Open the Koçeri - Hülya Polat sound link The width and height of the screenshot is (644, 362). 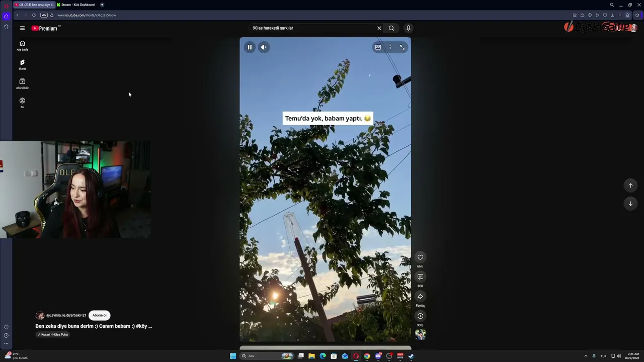(x=53, y=334)
